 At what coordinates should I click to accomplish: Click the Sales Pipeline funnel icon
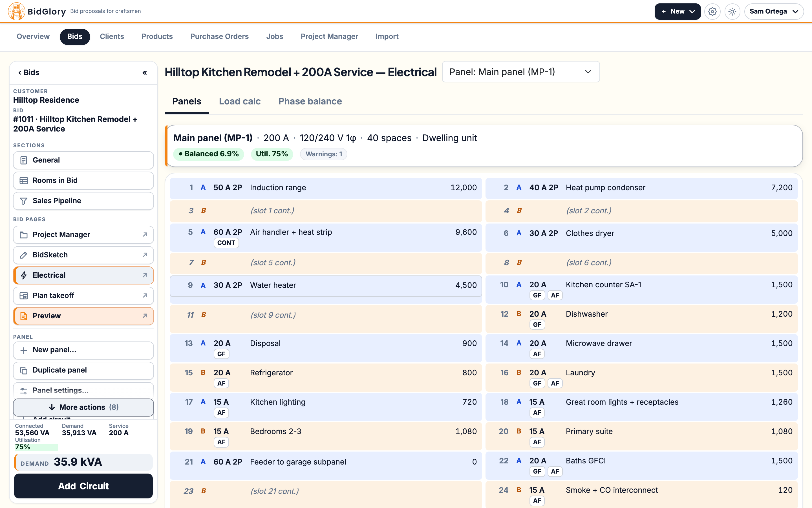[x=23, y=201]
